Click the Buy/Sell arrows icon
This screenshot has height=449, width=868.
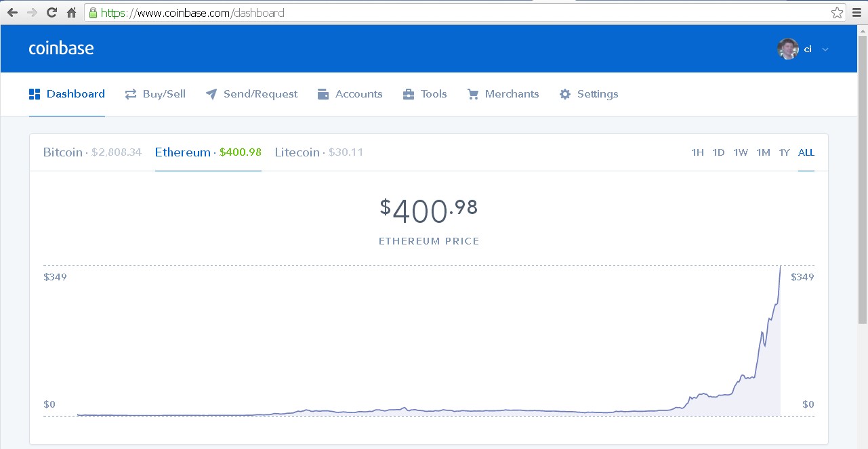coord(131,94)
